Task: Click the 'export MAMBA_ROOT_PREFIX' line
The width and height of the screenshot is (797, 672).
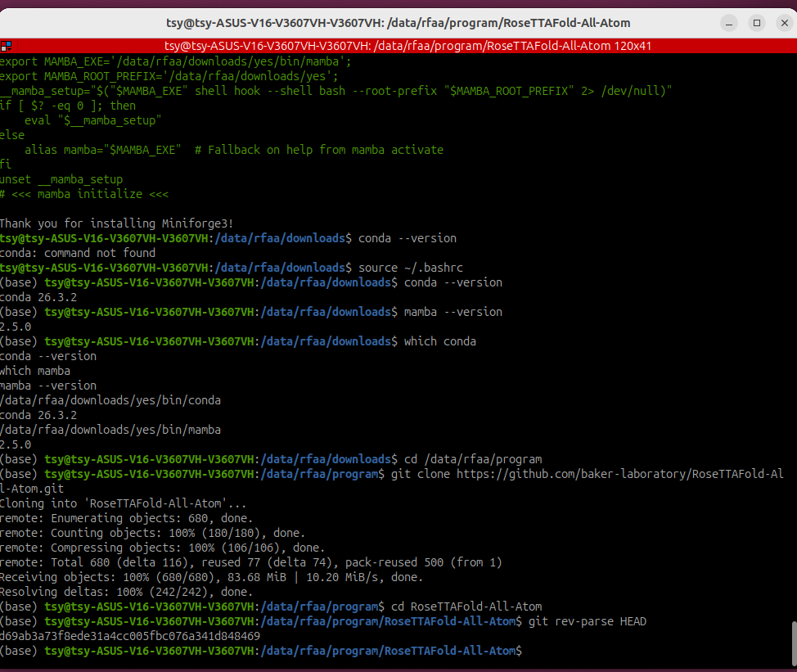Action: (x=169, y=76)
